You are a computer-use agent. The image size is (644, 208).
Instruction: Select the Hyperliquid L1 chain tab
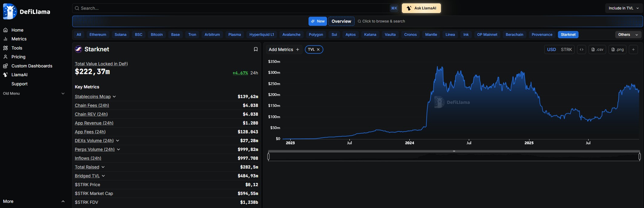tap(262, 35)
